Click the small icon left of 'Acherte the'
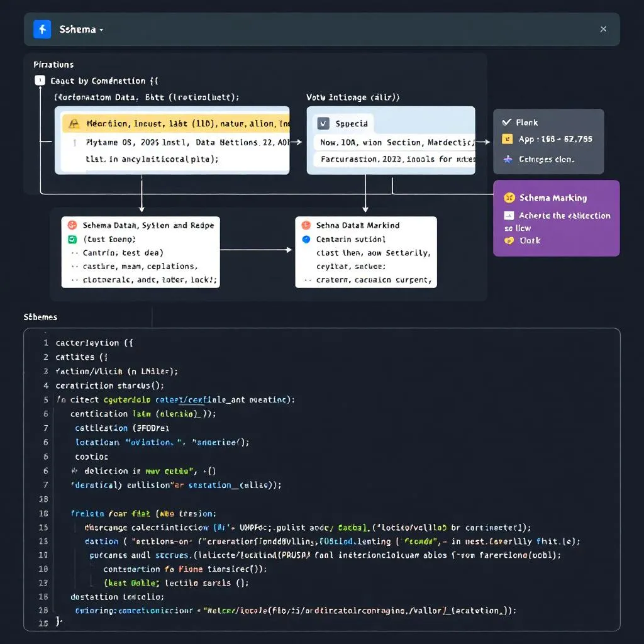Viewport: 644px width, 644px height. pyautogui.click(x=509, y=215)
